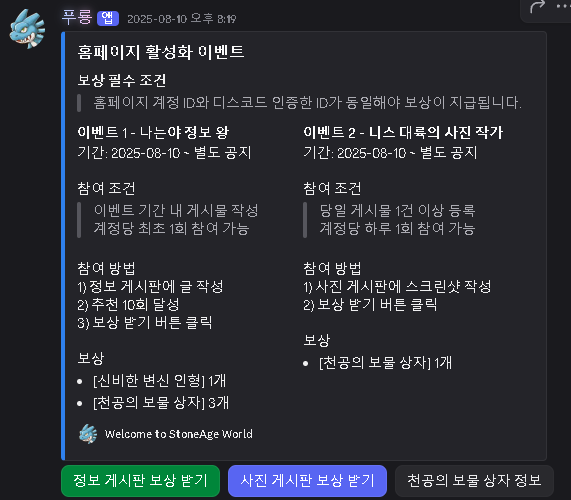Screen dimensions: 571x500
Task: Click the 앱 badge next to 푸룡
Action: pos(108,18)
